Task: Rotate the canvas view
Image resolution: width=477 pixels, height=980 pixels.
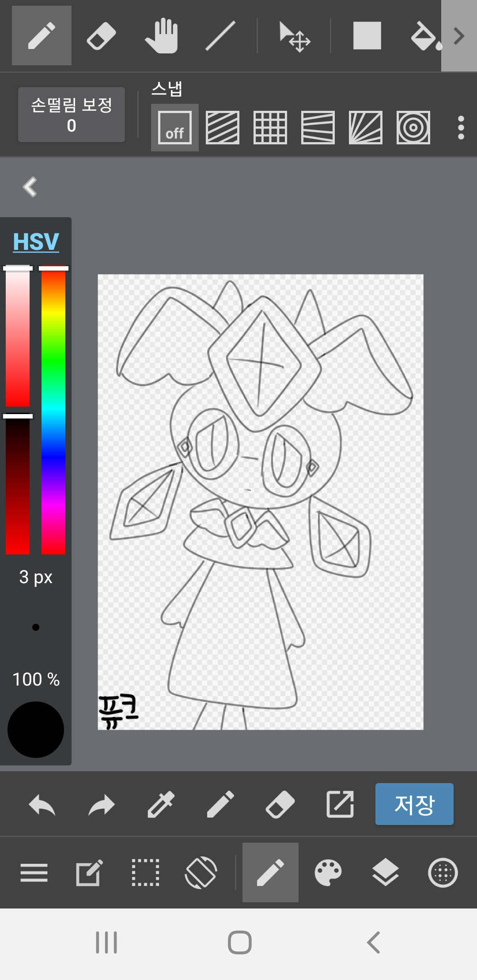Action: coord(201,873)
